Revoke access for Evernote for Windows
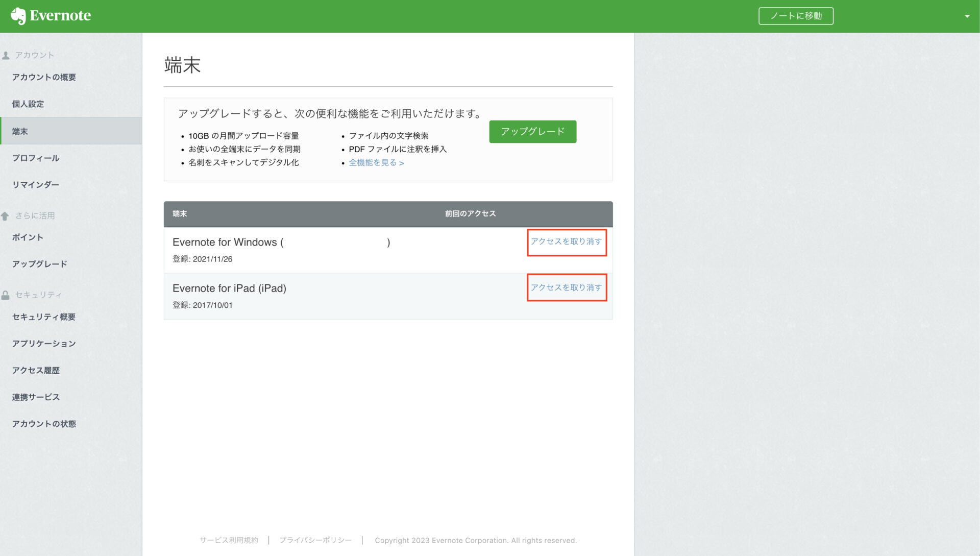980x556 pixels. click(x=567, y=243)
